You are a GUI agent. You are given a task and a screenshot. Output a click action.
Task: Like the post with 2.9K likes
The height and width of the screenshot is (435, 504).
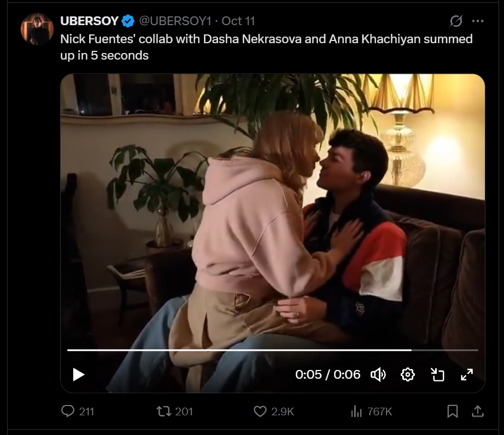273,411
